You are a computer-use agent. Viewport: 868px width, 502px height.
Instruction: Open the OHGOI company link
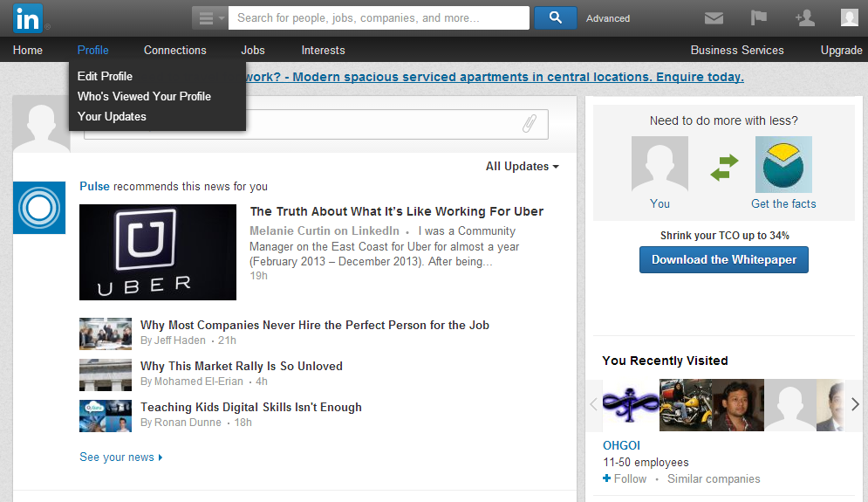click(621, 445)
